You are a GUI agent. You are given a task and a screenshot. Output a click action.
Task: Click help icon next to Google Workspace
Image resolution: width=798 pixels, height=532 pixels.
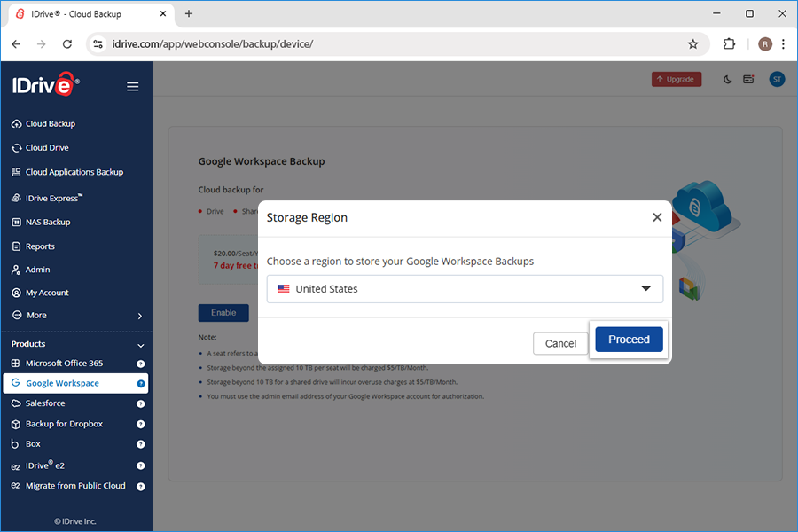[140, 384]
